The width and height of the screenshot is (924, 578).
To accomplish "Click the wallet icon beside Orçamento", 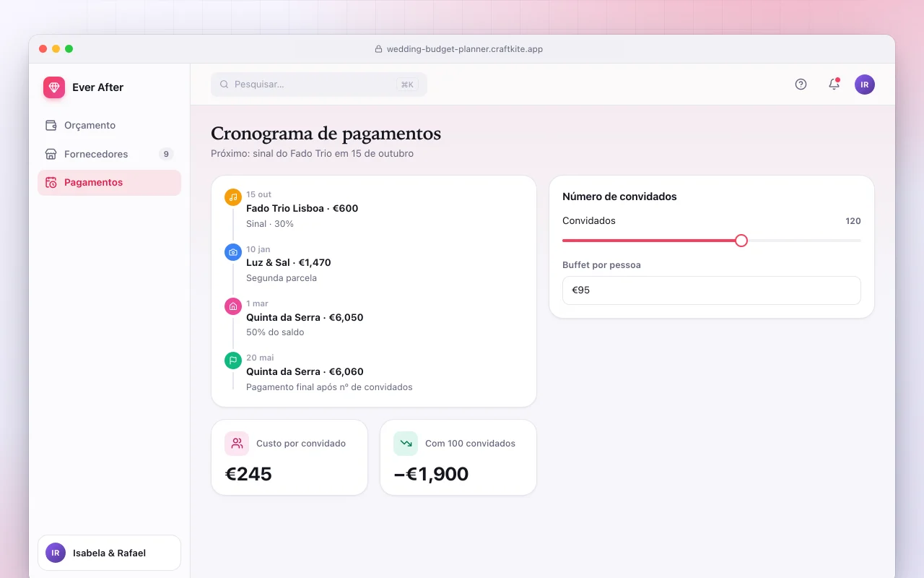I will pyautogui.click(x=51, y=125).
